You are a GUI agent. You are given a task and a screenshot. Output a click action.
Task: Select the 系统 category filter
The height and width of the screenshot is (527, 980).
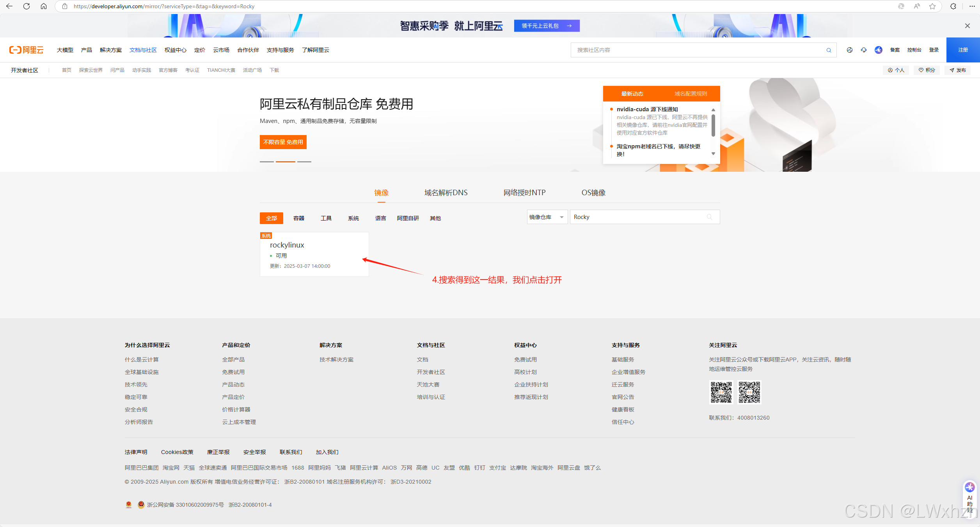pyautogui.click(x=353, y=218)
